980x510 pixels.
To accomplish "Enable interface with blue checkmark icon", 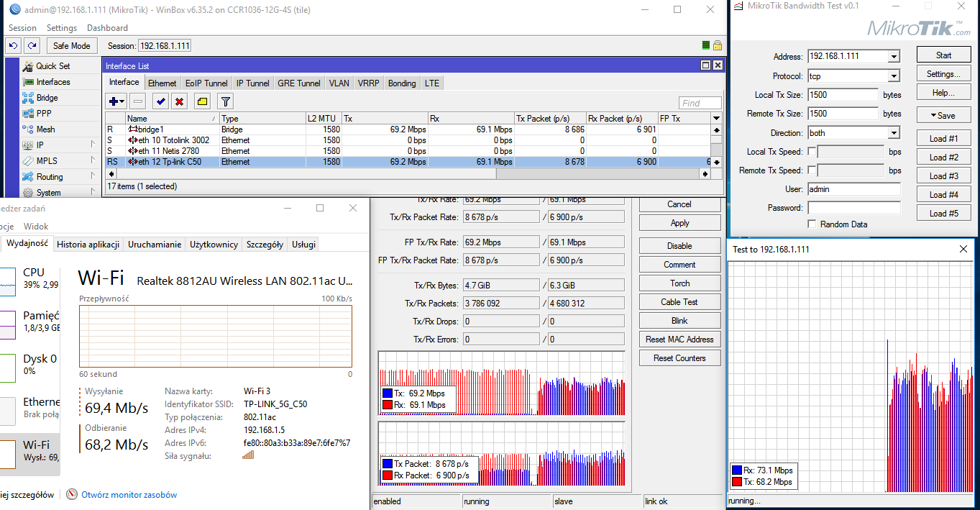I will 160,102.
